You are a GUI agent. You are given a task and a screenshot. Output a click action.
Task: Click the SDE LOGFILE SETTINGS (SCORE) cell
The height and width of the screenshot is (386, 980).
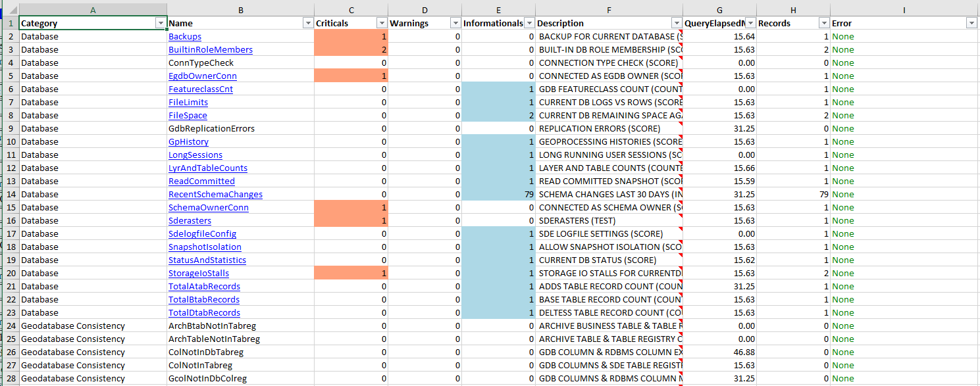pyautogui.click(x=609, y=233)
